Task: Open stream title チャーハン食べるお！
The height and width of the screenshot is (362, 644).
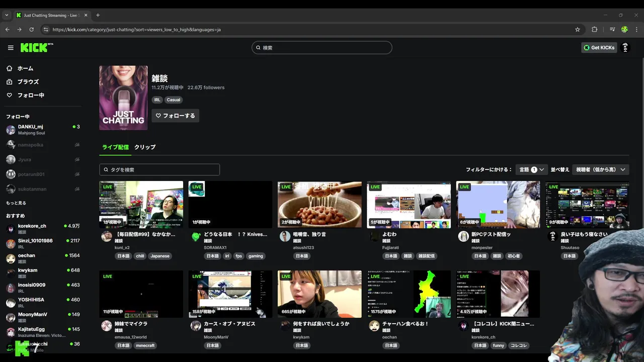Action: (x=406, y=324)
